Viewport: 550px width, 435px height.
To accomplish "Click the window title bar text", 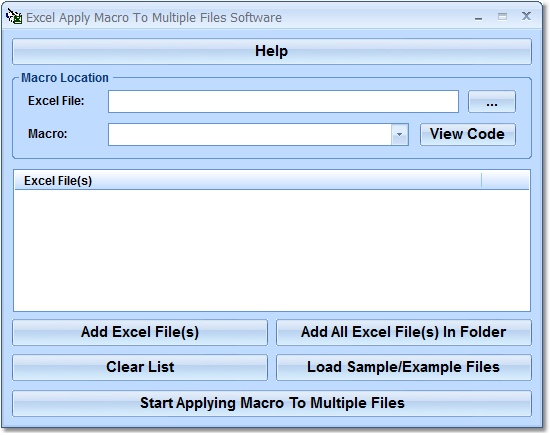I will [x=154, y=18].
